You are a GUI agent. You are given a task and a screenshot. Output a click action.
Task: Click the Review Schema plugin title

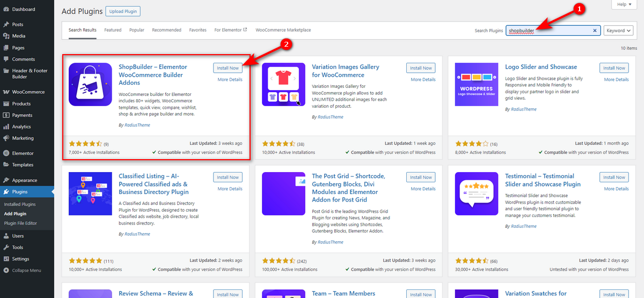point(156,294)
